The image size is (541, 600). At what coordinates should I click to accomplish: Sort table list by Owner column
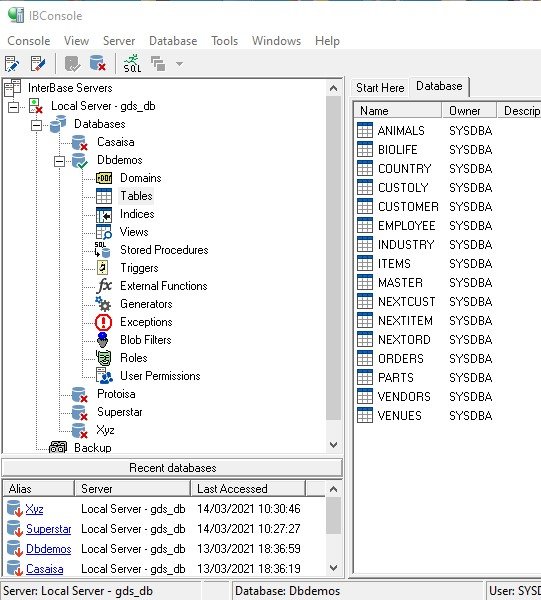click(469, 111)
